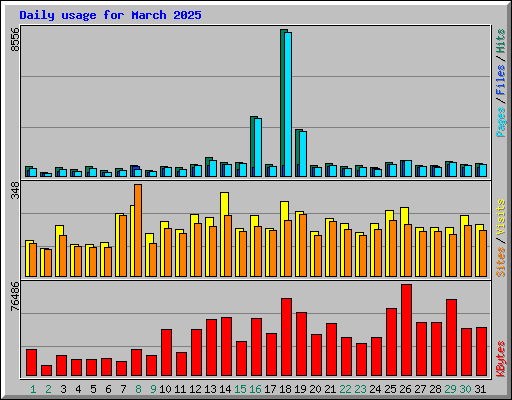The image size is (512, 400).
Task: Click the day 31 label on x-axis
Action: pyautogui.click(x=480, y=389)
